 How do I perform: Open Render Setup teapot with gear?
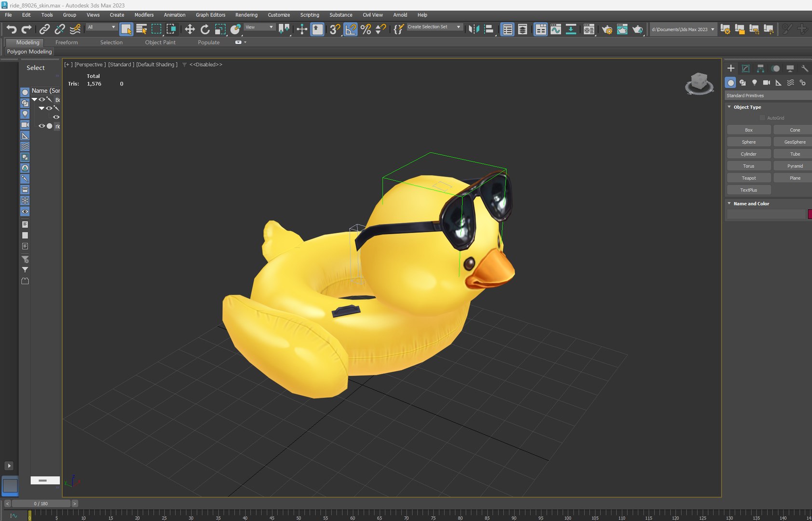click(607, 29)
